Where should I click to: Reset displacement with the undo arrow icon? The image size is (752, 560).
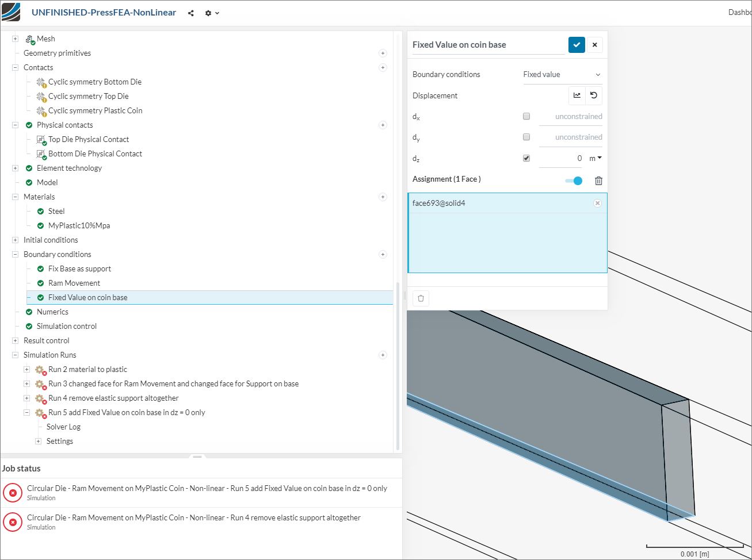point(594,95)
